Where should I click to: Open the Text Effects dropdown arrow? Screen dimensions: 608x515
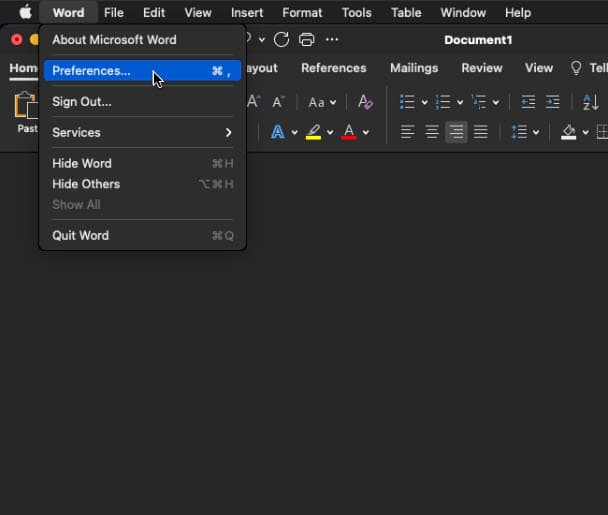(294, 133)
